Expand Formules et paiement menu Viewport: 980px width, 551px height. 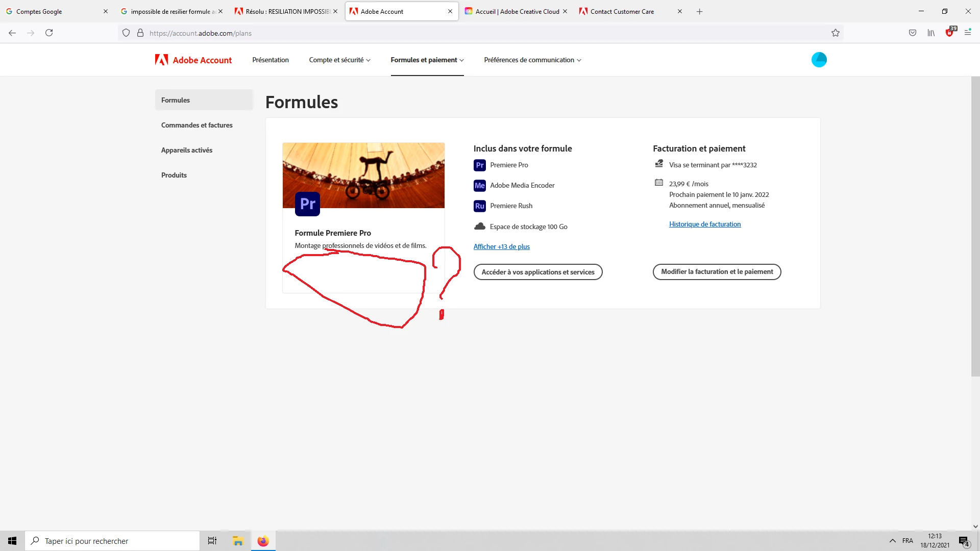coord(427,60)
